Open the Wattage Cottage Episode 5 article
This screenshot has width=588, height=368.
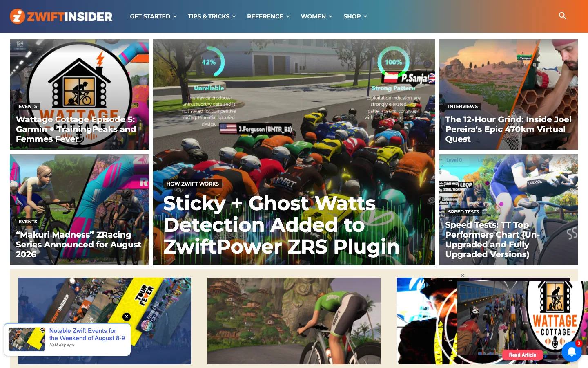(76, 129)
